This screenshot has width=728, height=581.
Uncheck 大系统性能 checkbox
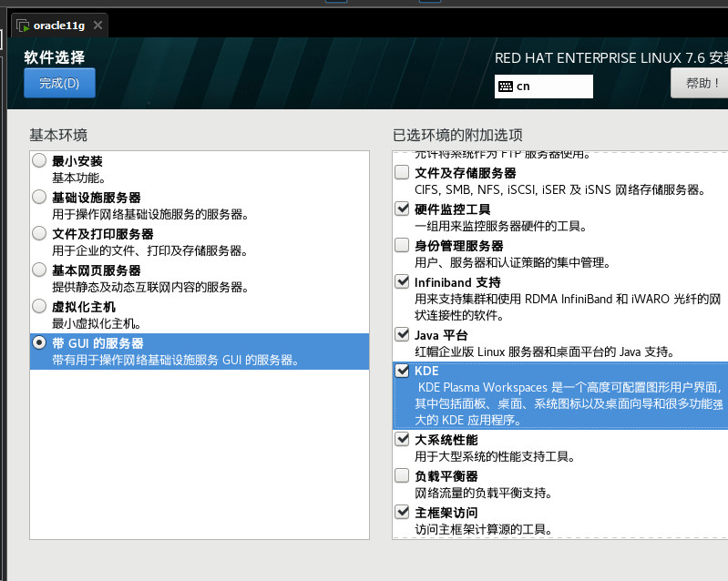click(x=402, y=439)
